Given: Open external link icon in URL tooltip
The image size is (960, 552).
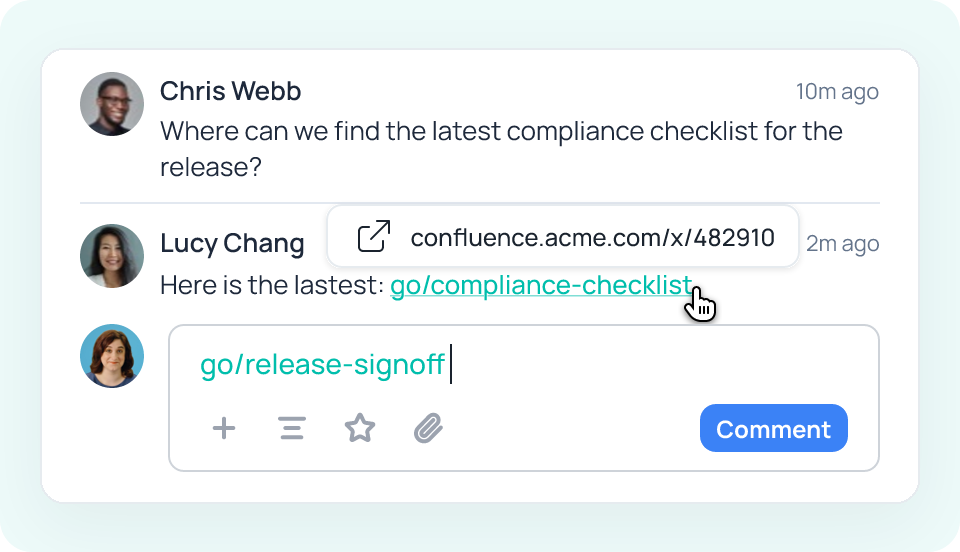Looking at the screenshot, I should (x=373, y=236).
